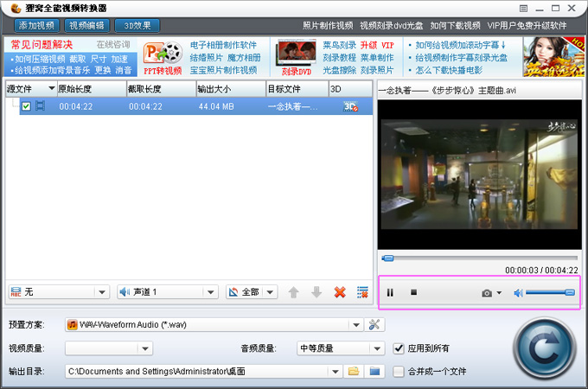The height and width of the screenshot is (389, 588).
Task: Delete selected file with red X
Action: (x=340, y=292)
